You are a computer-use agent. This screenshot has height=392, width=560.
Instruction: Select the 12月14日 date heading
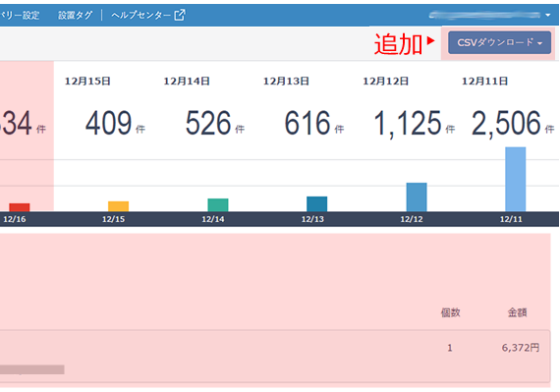[187, 82]
